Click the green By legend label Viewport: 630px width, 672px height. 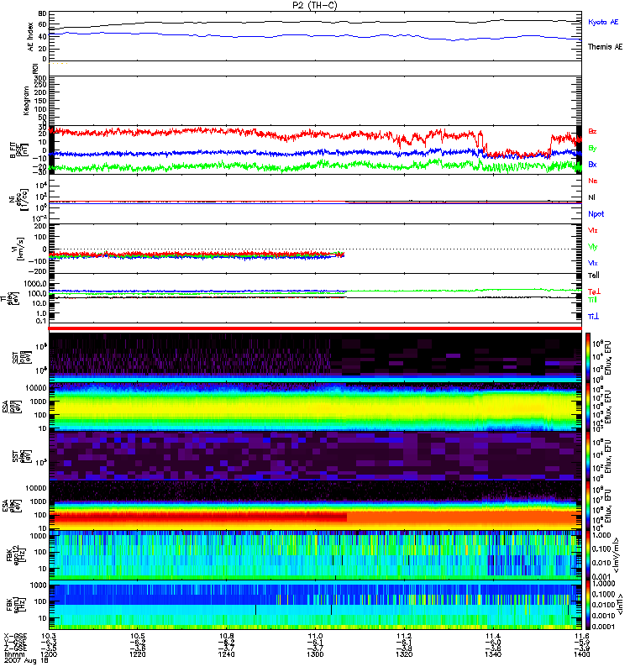coord(592,149)
